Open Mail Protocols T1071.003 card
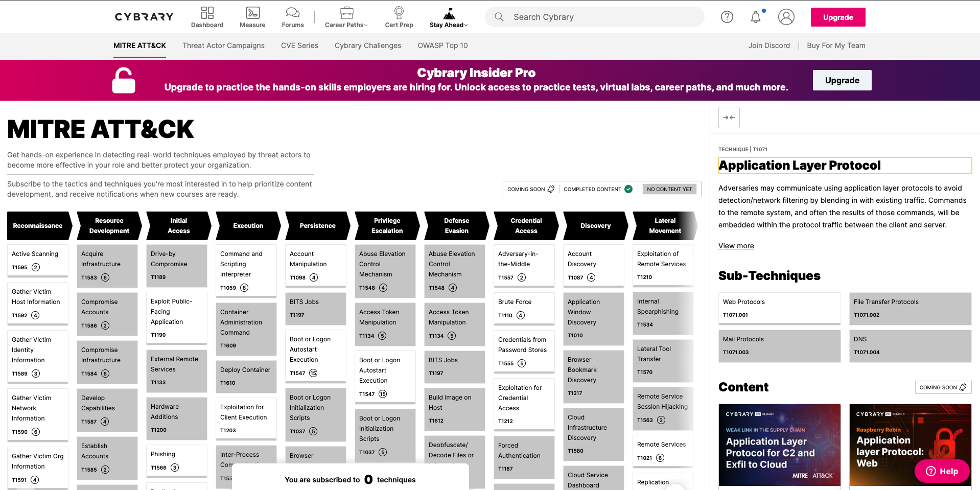This screenshot has height=490, width=980. point(779,345)
